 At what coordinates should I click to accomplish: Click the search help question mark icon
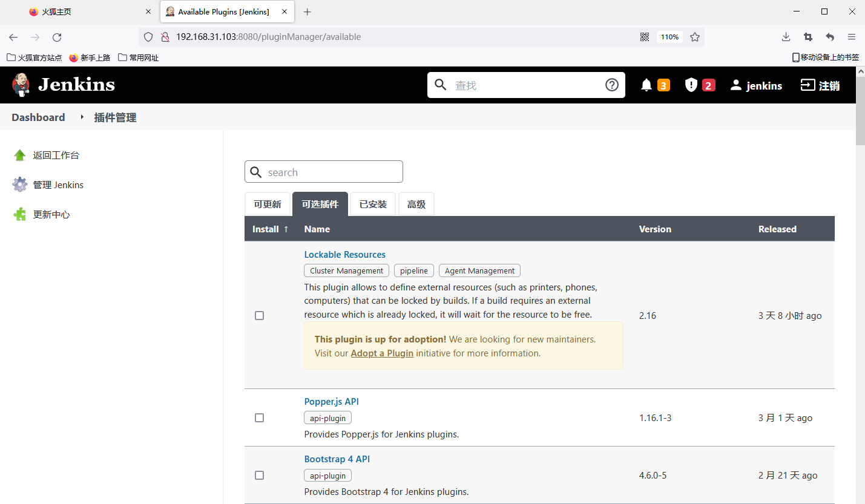tap(612, 85)
